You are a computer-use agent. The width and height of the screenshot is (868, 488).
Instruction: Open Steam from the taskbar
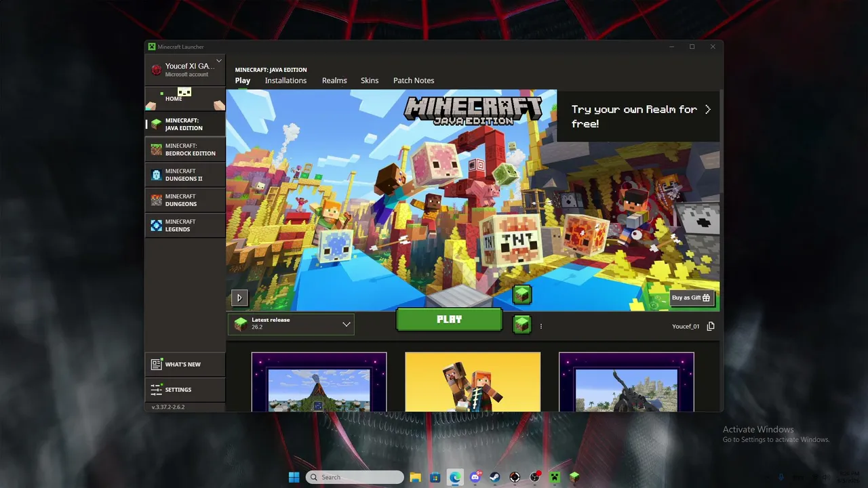[494, 477]
